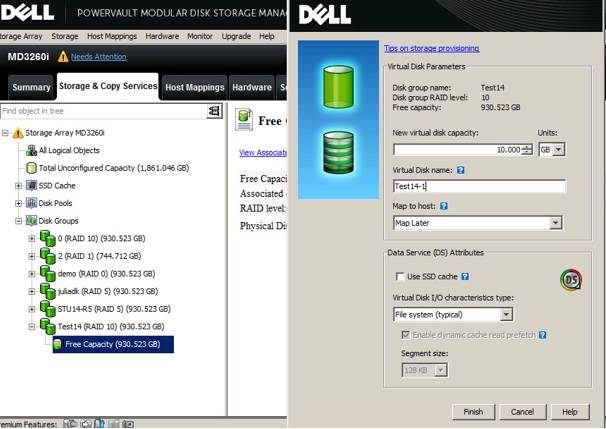Viewport: 606px width, 429px height.
Task: Switch to Storage & Copy Services tab
Action: point(108,87)
